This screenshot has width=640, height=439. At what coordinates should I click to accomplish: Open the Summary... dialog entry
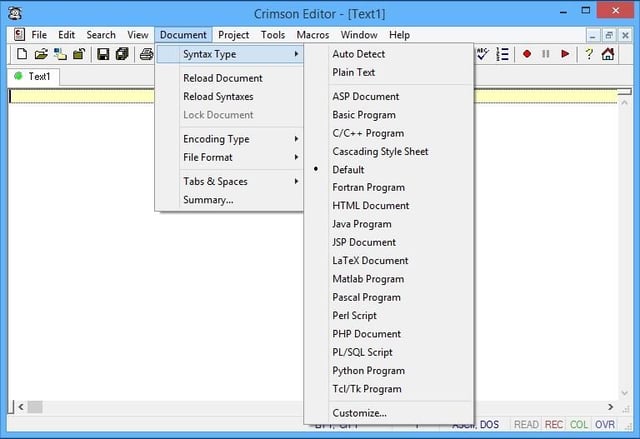[229, 200]
